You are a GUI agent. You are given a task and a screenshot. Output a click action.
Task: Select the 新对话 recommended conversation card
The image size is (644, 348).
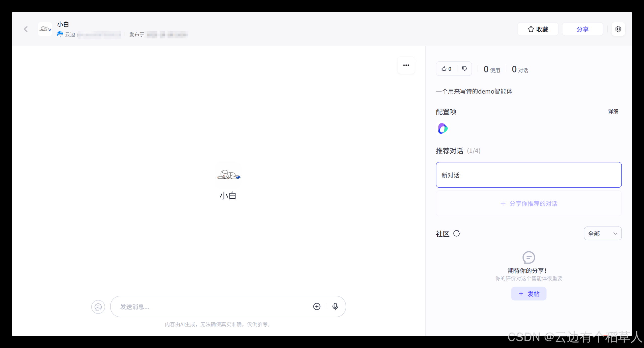529,175
